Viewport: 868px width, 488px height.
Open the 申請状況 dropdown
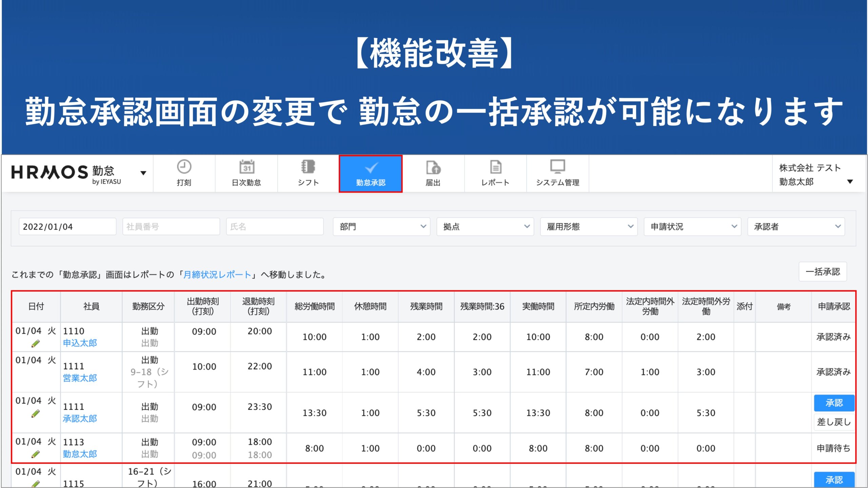pos(692,226)
